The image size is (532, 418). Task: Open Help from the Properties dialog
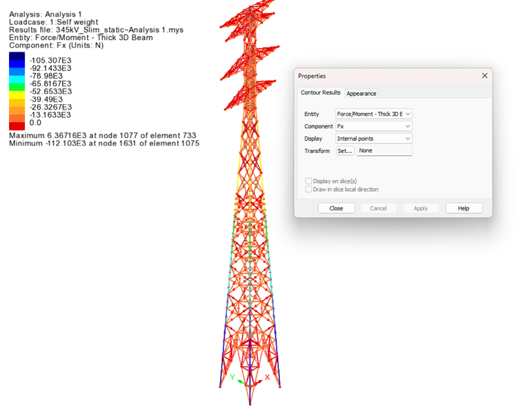coord(464,208)
